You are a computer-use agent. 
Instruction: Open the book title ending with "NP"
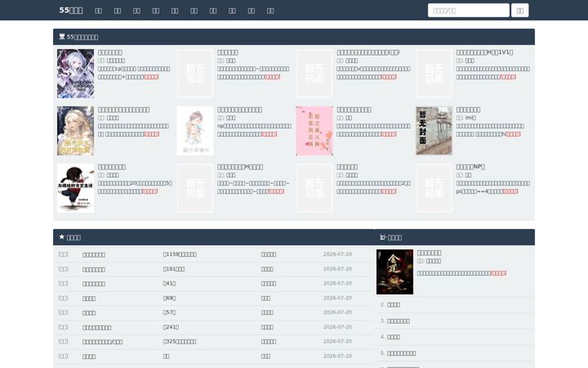click(x=470, y=167)
